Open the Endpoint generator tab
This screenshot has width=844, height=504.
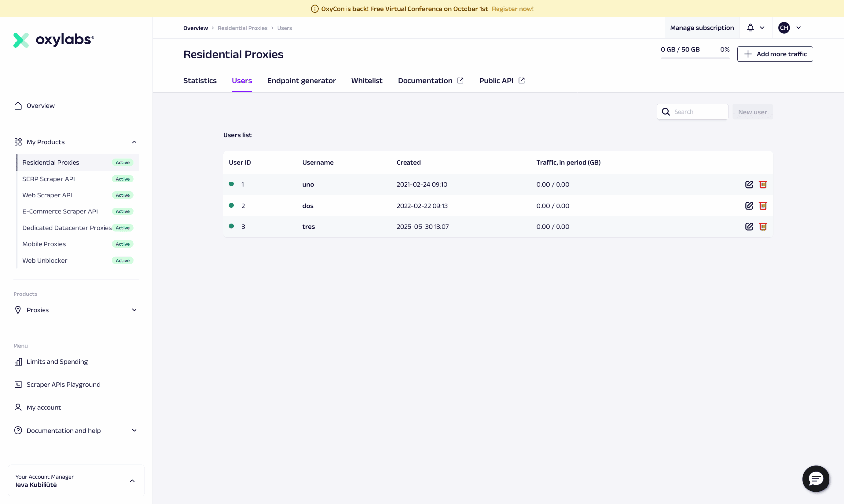(x=302, y=80)
